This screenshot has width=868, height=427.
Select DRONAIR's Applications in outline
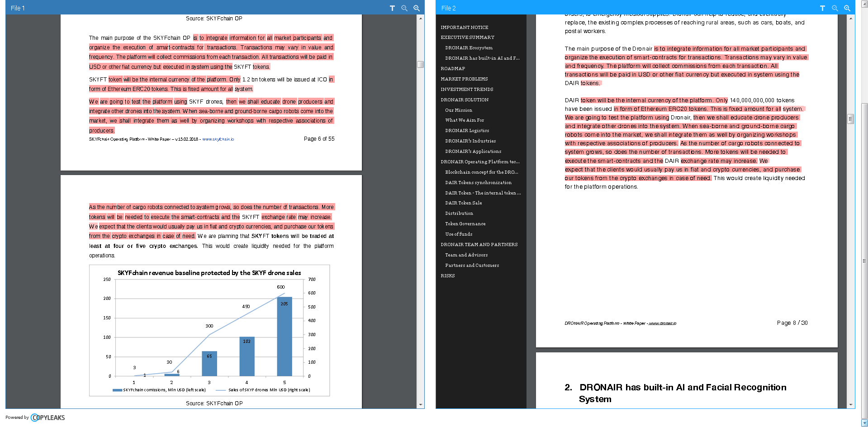473,152
